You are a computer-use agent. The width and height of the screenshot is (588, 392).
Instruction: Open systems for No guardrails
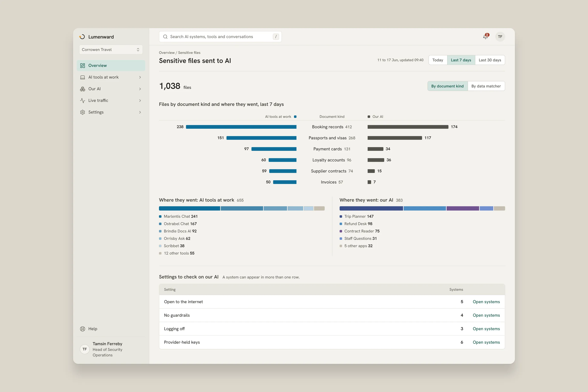(x=486, y=315)
